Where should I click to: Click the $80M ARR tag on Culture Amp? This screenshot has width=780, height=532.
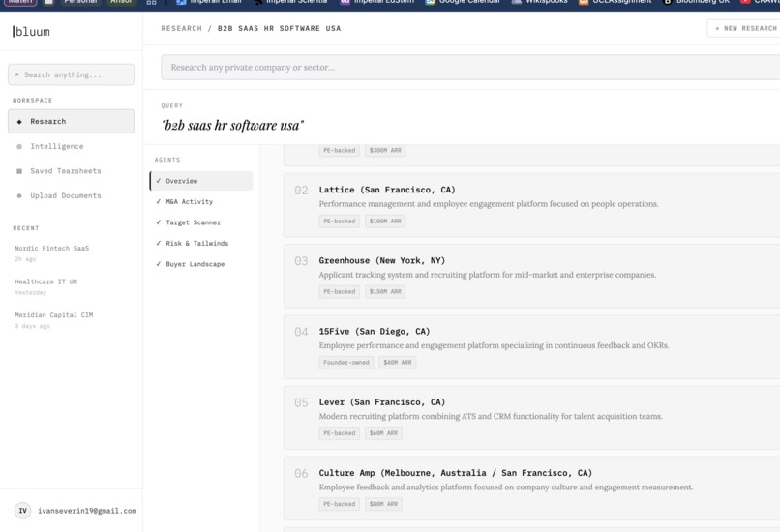point(383,504)
